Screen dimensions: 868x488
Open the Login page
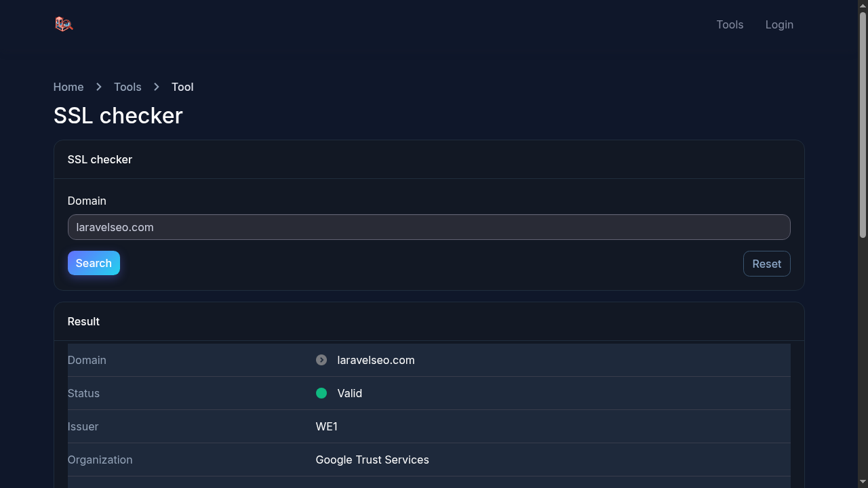coord(779,24)
